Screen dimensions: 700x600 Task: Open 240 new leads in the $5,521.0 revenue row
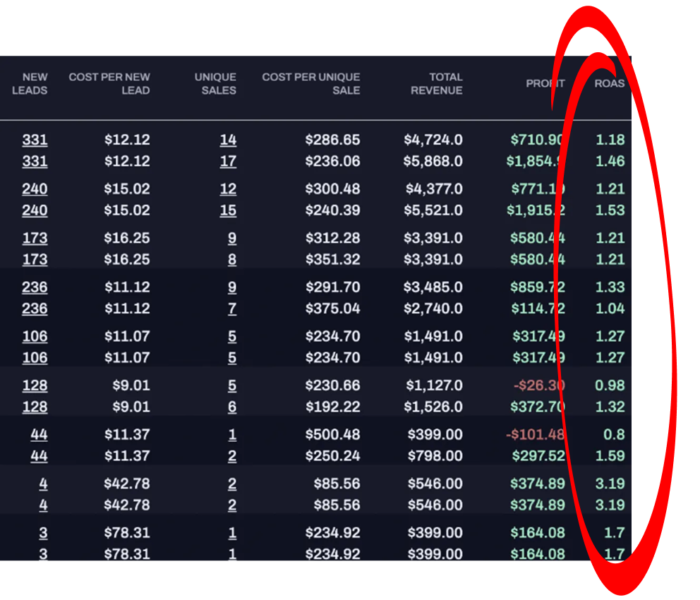tap(35, 210)
